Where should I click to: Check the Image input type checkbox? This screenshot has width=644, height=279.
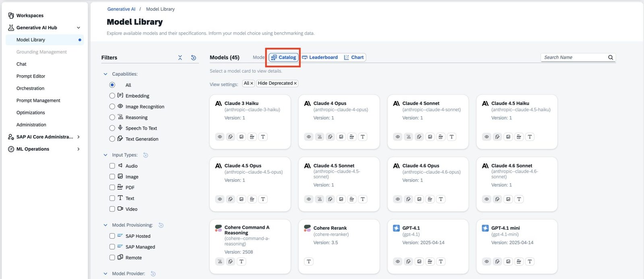tap(112, 177)
